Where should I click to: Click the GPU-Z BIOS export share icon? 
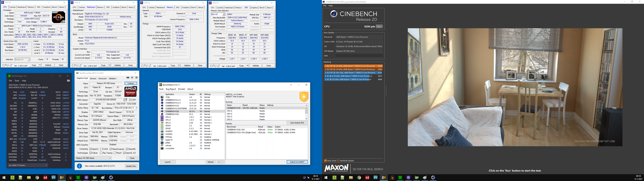coord(125,100)
